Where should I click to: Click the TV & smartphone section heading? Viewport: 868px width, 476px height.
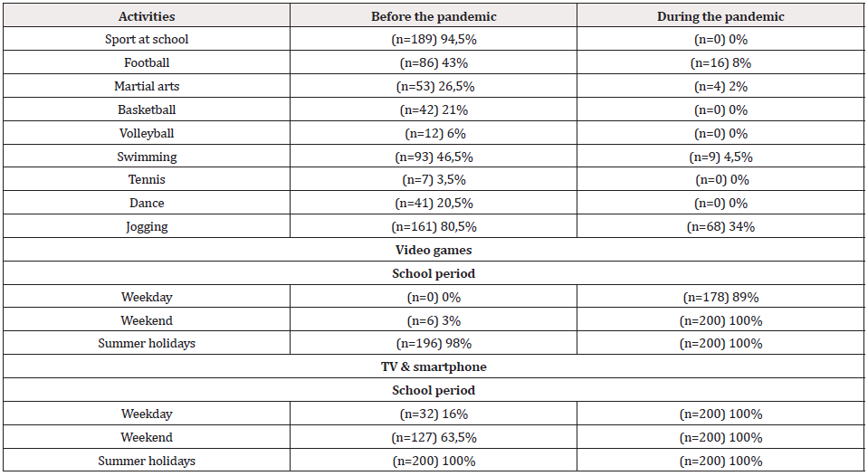[434, 367]
